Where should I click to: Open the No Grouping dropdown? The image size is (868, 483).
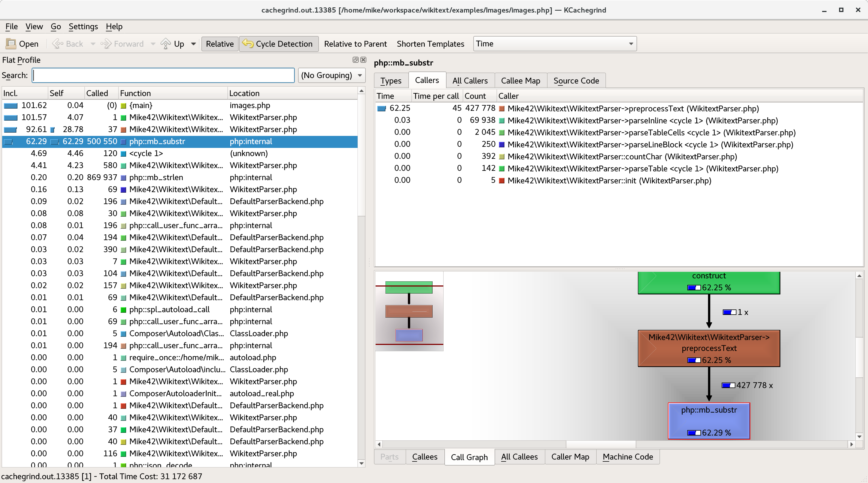[x=331, y=75]
